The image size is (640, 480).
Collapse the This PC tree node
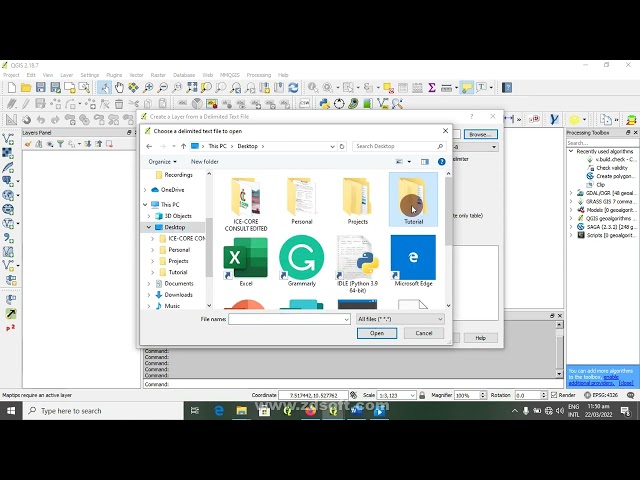click(145, 204)
